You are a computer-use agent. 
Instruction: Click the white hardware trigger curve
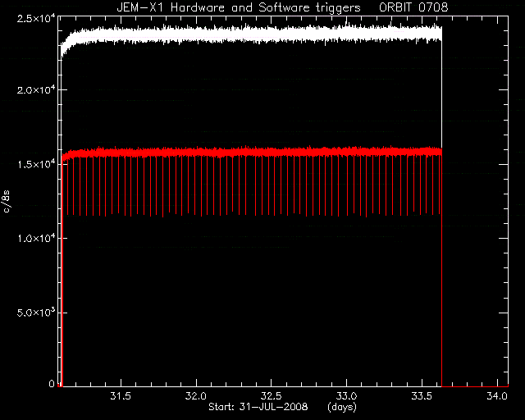click(x=251, y=35)
